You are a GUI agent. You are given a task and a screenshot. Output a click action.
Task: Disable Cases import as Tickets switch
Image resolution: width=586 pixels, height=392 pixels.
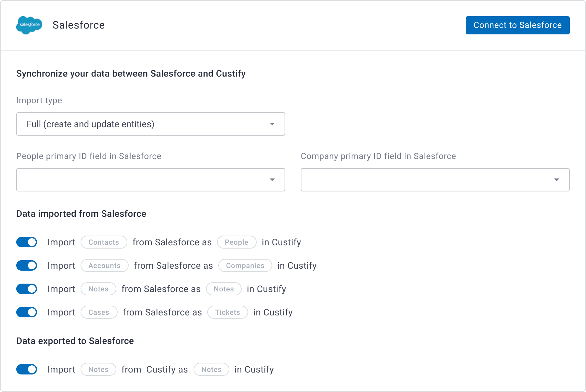(27, 312)
